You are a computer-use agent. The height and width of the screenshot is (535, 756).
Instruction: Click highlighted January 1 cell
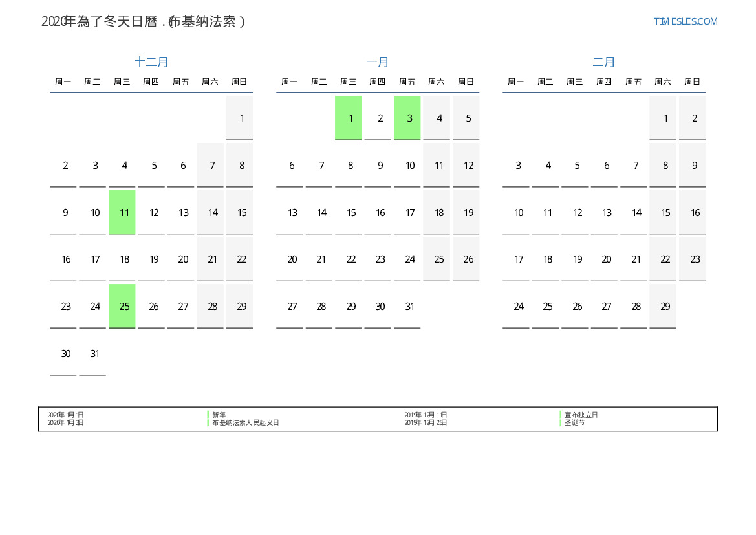tap(349, 118)
